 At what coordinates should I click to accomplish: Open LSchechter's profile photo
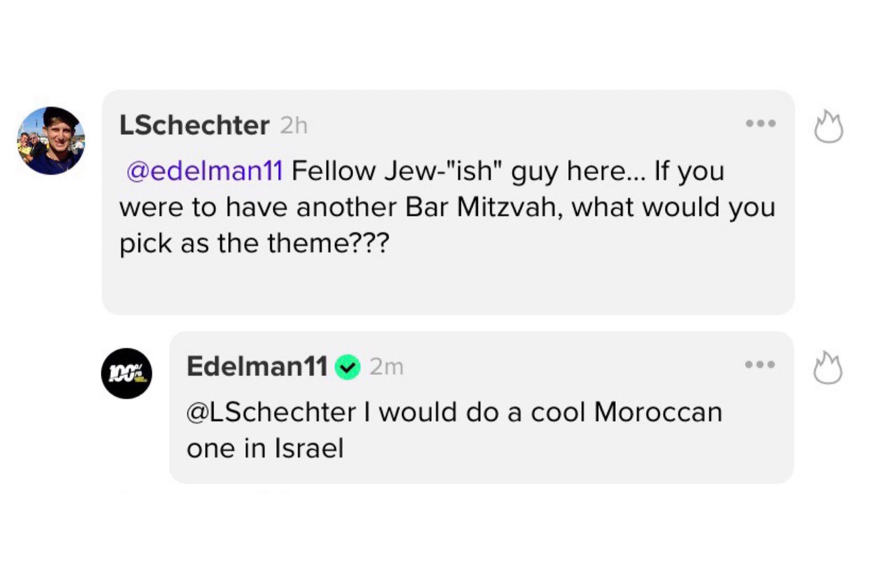(x=51, y=141)
